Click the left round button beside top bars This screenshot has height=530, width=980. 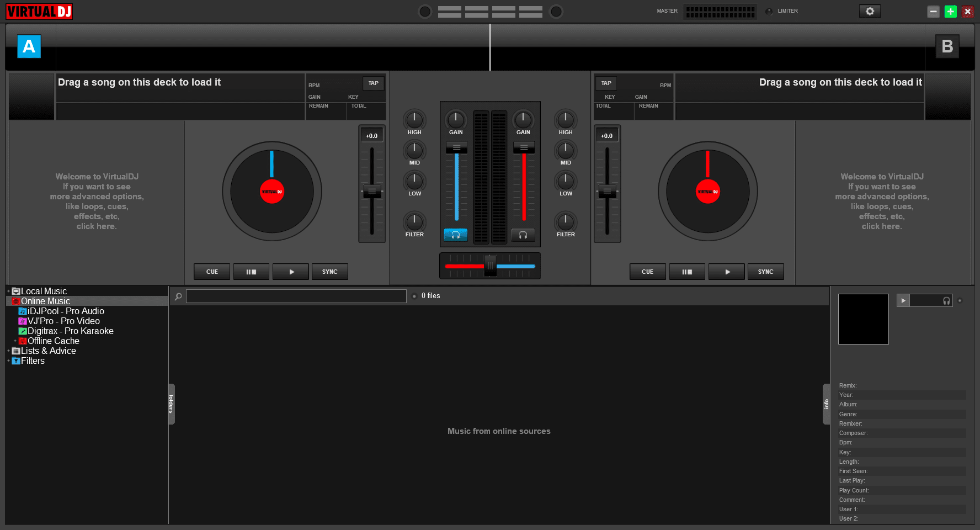click(424, 12)
